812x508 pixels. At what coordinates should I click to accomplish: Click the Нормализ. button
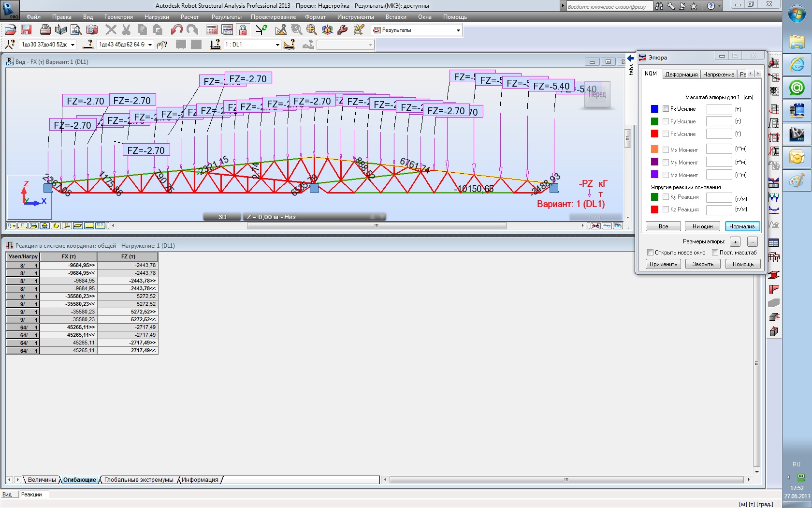click(x=742, y=226)
